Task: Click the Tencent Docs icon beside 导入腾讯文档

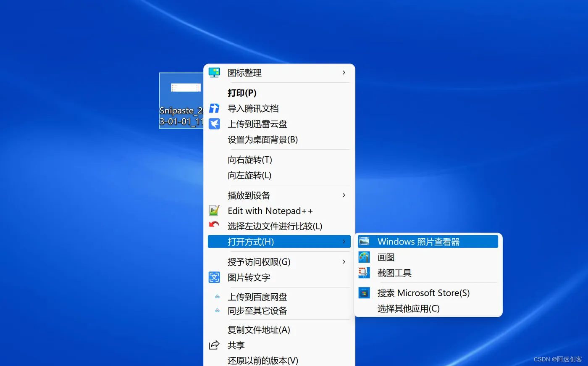Action: (214, 108)
